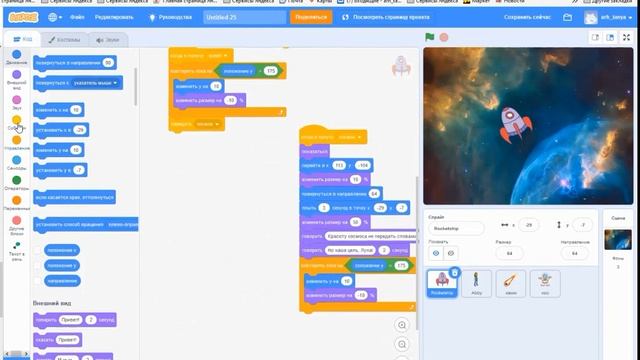The width and height of the screenshot is (640, 360).
Task: Delete Rocketship sprite with trash icon
Action: [x=455, y=273]
